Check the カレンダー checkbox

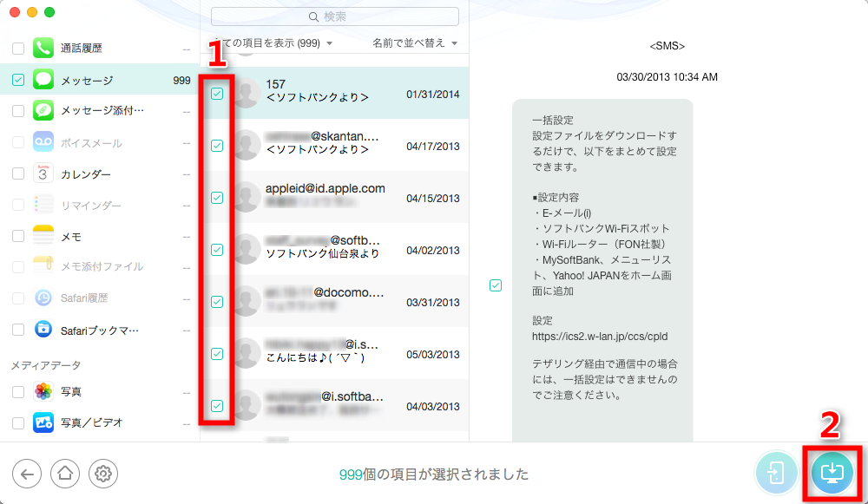[18, 173]
